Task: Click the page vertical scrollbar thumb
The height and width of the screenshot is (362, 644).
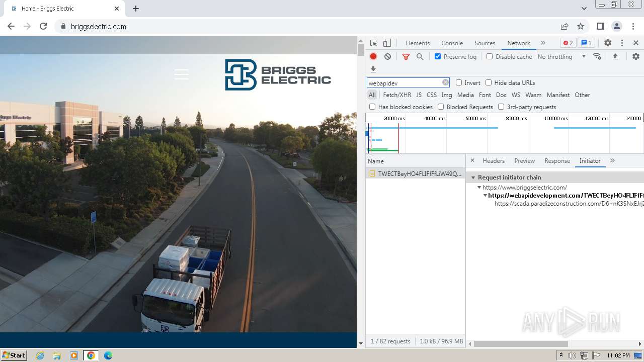Action: coord(360,50)
